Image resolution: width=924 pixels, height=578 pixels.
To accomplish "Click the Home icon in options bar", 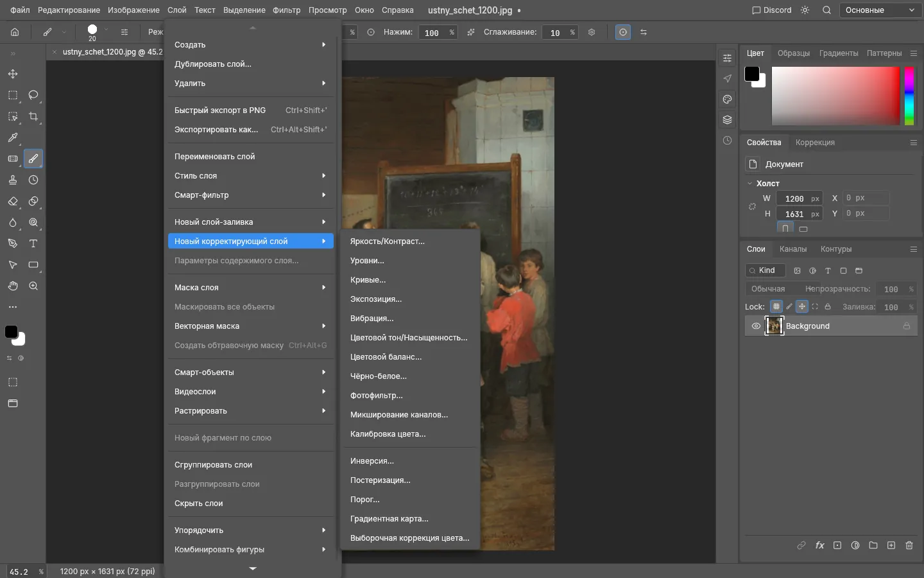I will coord(15,32).
